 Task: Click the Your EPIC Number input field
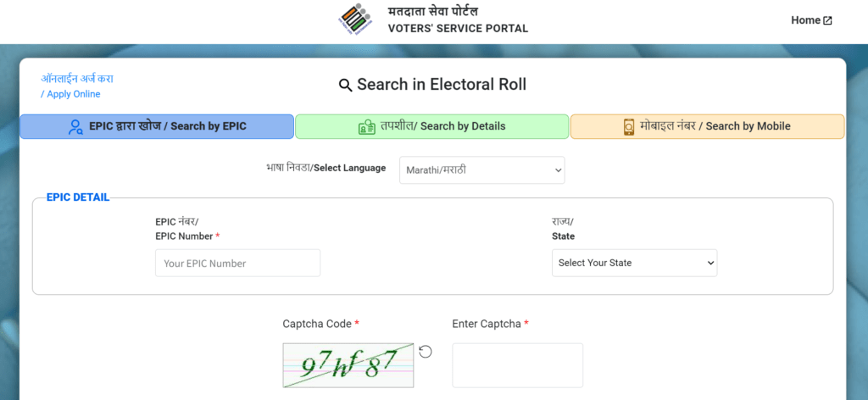[237, 263]
